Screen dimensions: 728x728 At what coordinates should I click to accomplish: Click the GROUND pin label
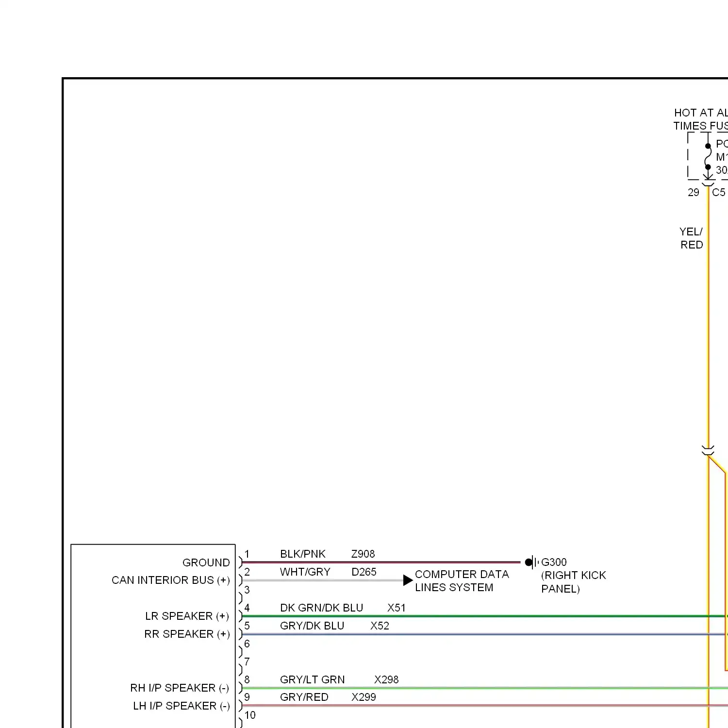coord(206,563)
